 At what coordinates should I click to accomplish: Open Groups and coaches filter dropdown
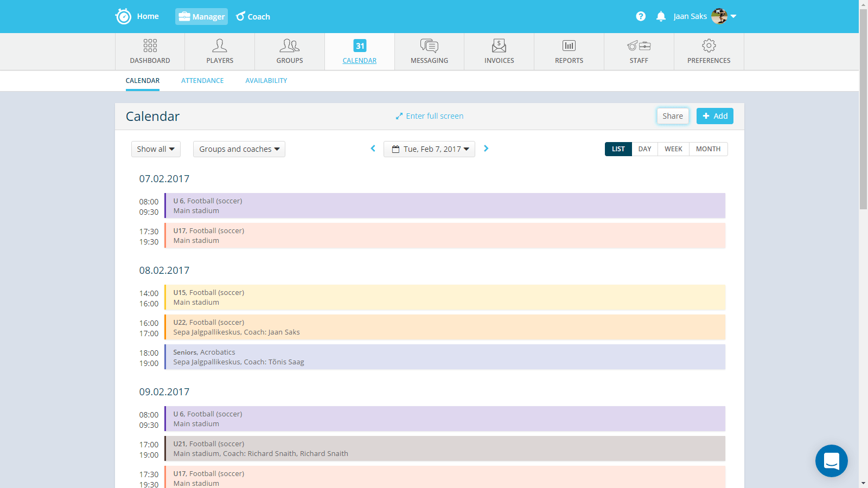tap(239, 149)
